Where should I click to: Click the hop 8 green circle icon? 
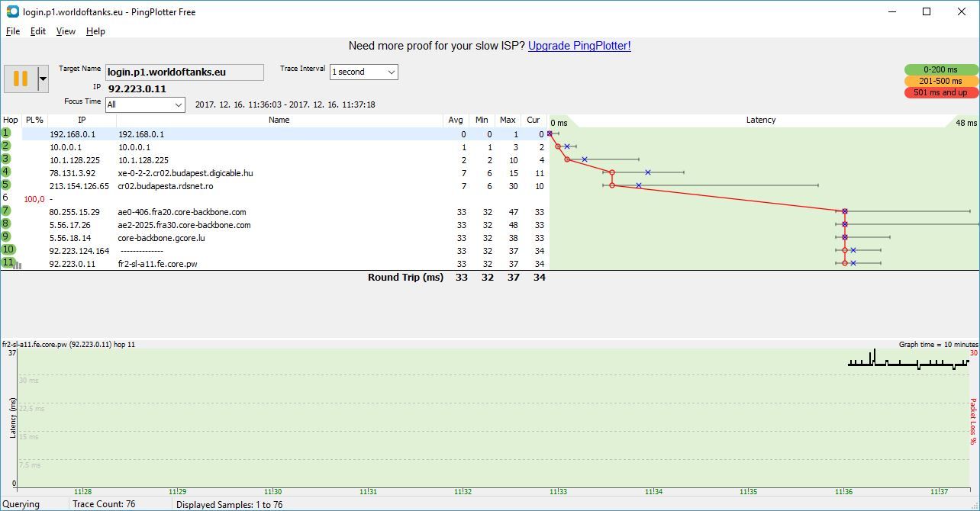[6, 224]
